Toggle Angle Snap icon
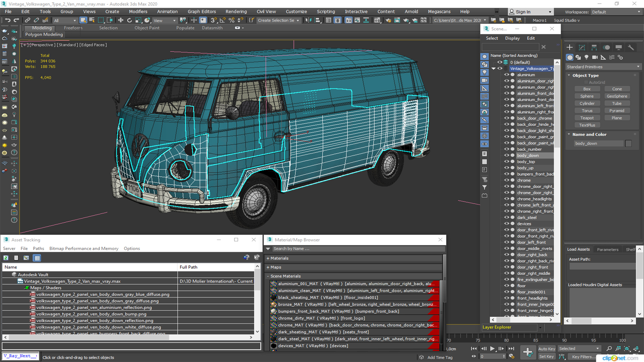Viewport: 644px width, 362px height. pos(222,20)
